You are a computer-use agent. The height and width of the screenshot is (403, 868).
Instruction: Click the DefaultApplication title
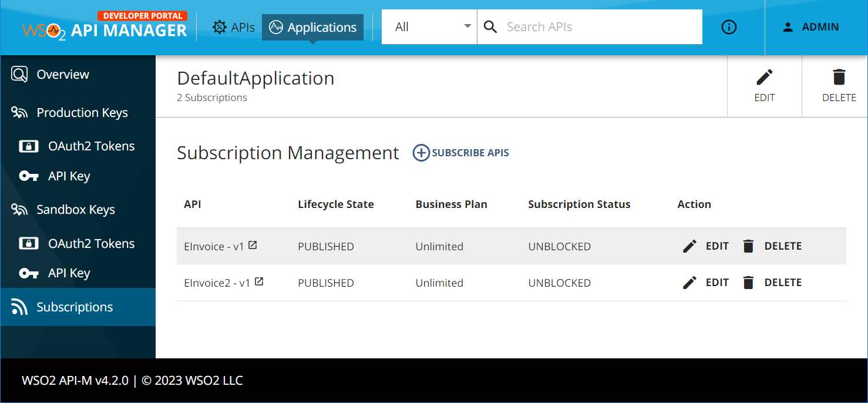(255, 78)
